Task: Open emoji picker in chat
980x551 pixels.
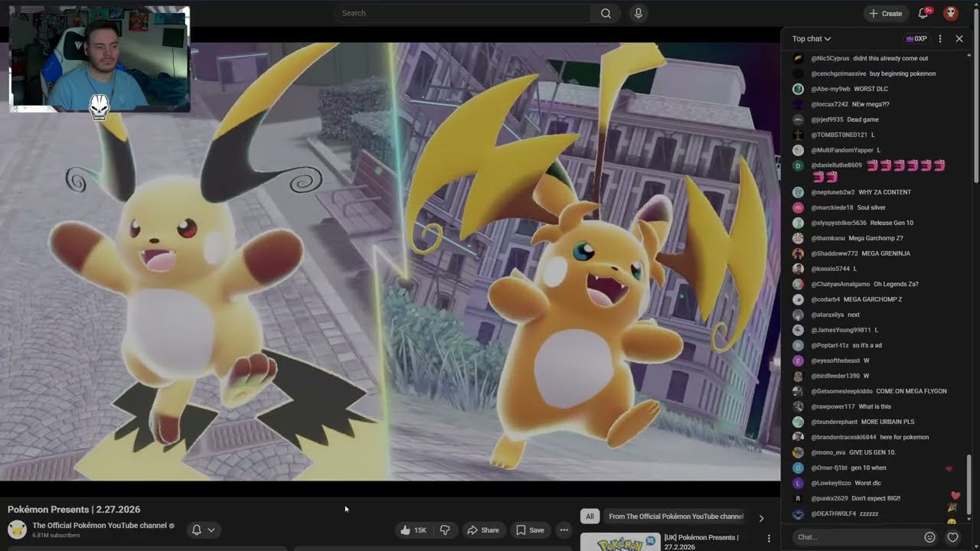Action: pos(929,537)
